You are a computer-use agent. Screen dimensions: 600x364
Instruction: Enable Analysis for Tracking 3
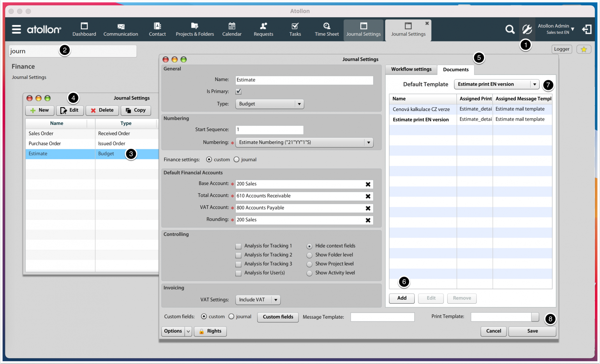pyautogui.click(x=238, y=264)
